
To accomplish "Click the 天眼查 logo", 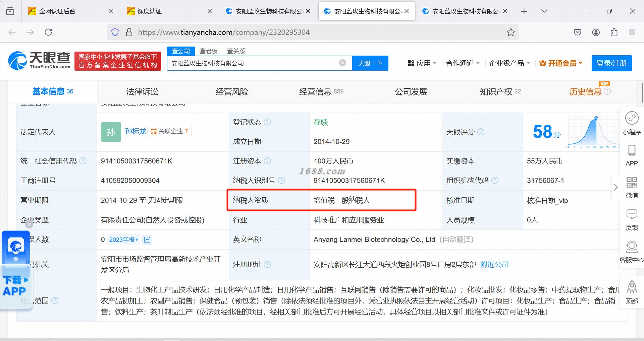I will (39, 60).
